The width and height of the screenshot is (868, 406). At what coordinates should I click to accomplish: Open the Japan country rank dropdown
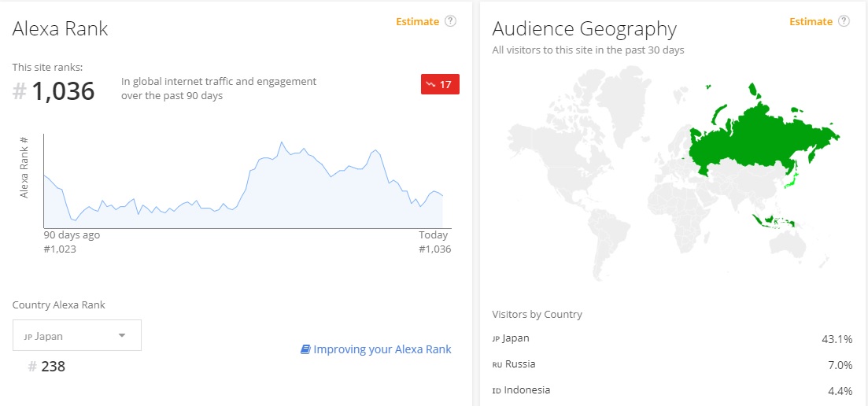(x=77, y=335)
